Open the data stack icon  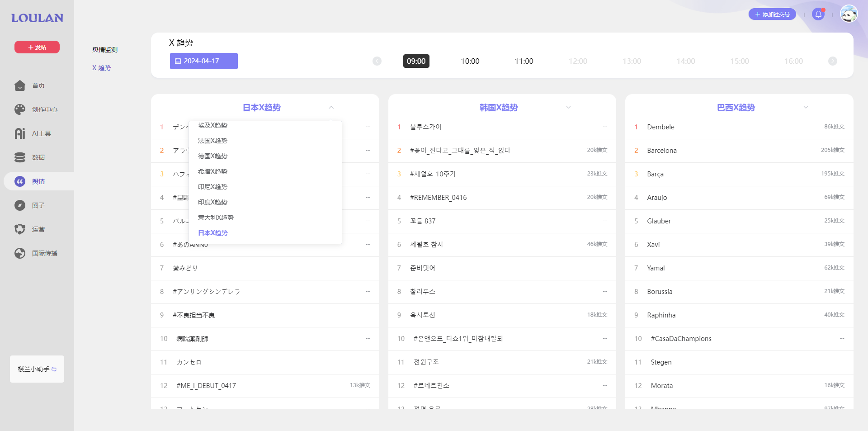[20, 157]
